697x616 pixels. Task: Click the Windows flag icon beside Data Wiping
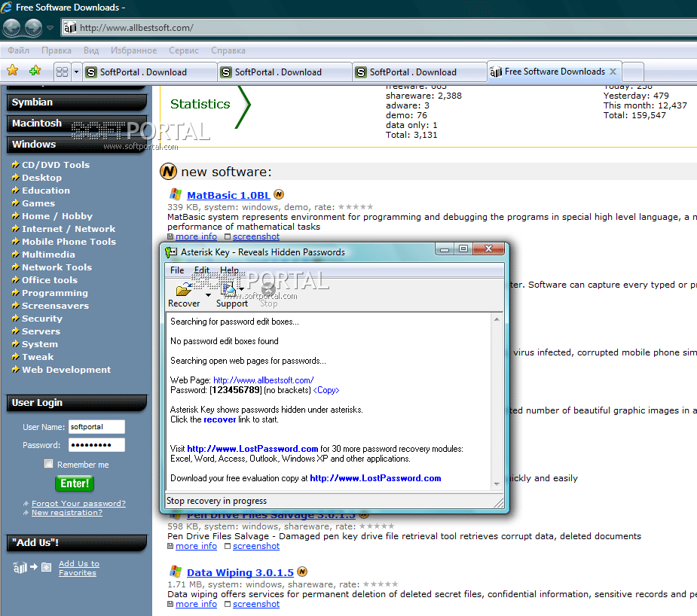click(176, 572)
